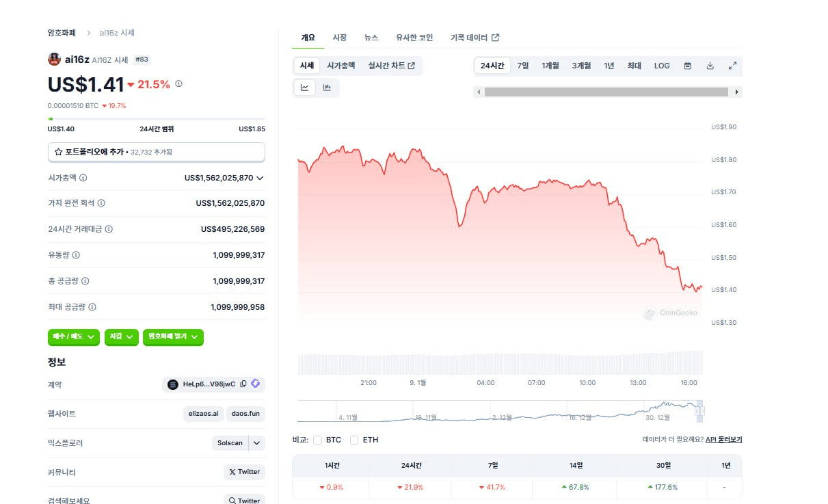Viewport: 828px width, 504px height.
Task: Switch to candlestick chart view icon
Action: (x=327, y=88)
